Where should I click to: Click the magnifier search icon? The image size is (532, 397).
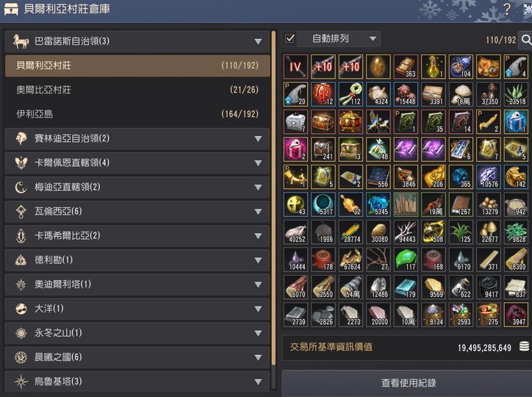pos(526,40)
